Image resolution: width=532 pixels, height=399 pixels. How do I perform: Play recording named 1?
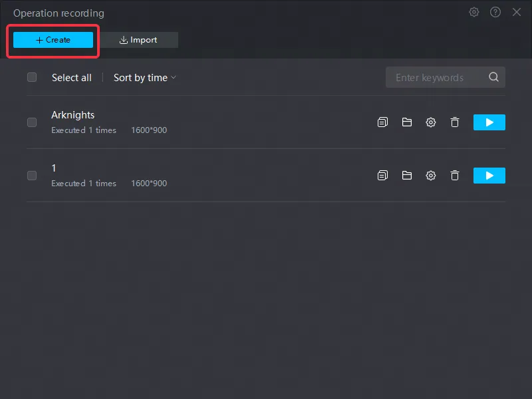[489, 176]
